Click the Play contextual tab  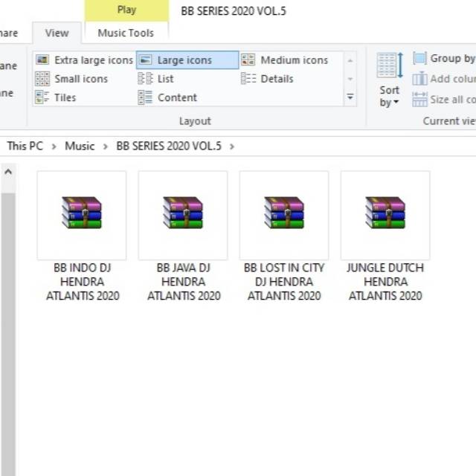(x=126, y=10)
